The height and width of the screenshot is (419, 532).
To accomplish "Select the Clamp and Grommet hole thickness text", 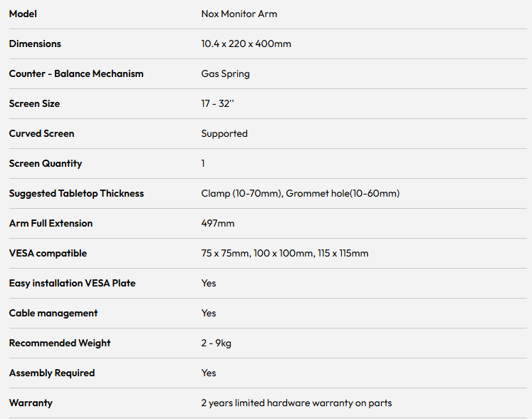I will click(x=301, y=194).
